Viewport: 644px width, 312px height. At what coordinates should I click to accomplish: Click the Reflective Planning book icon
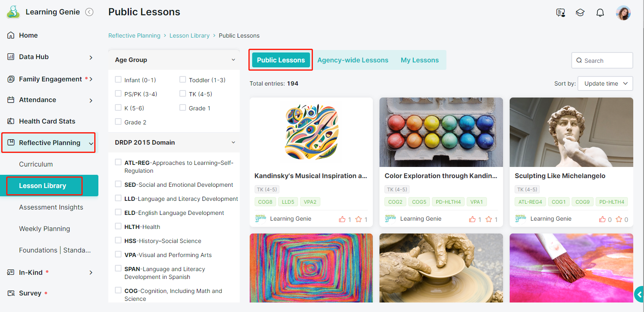(11, 143)
